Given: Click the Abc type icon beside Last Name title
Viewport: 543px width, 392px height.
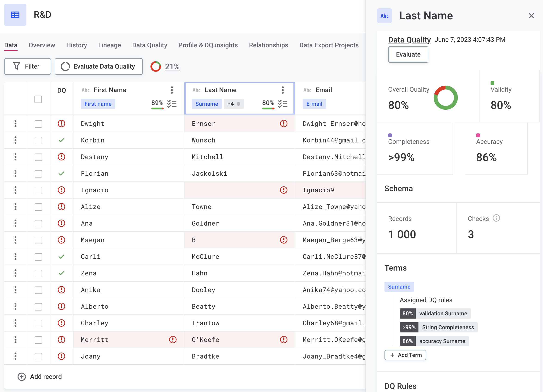Looking at the screenshot, I should tap(384, 16).
